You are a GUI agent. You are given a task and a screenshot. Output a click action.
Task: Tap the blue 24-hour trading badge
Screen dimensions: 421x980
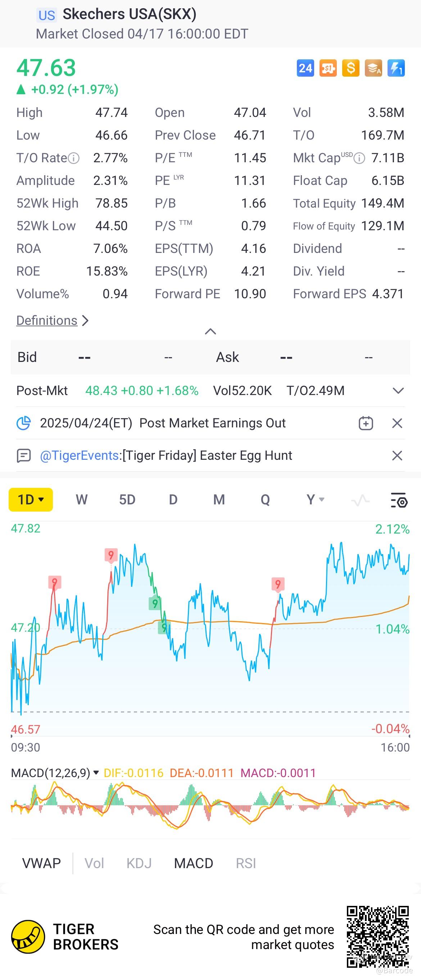click(x=305, y=68)
